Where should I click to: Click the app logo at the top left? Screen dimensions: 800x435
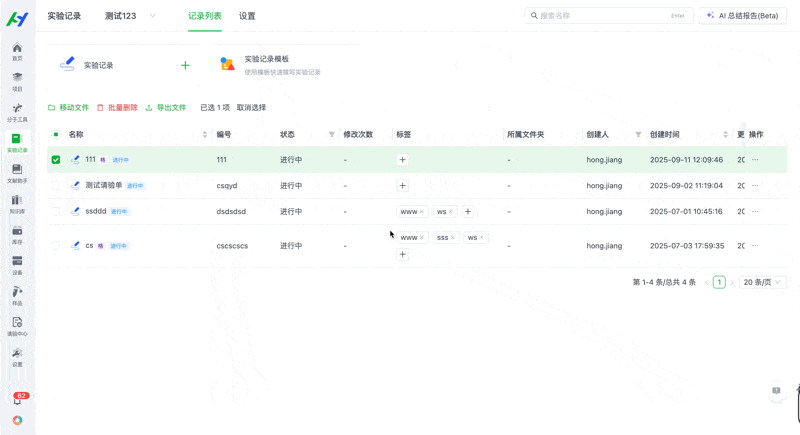point(17,19)
